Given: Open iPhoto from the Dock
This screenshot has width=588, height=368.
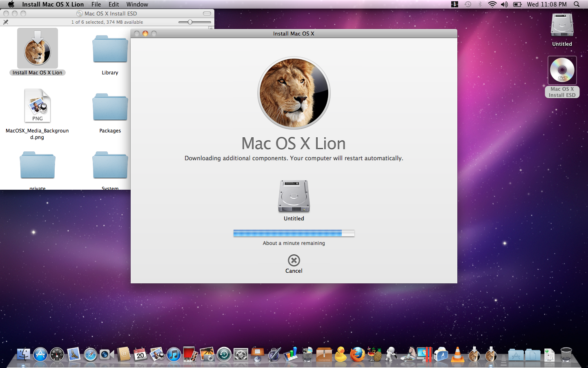Looking at the screenshot, I should coord(207,354).
